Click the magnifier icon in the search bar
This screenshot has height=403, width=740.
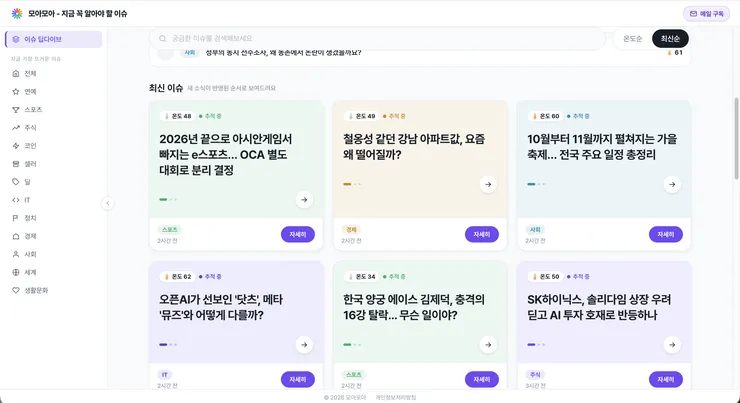pyautogui.click(x=162, y=39)
